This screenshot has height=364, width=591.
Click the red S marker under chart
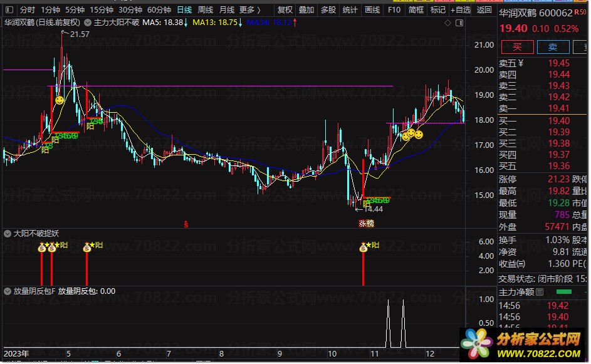(x=186, y=224)
